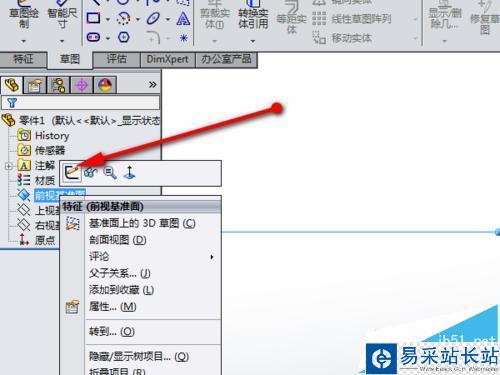Screen dimensions: 500x375
Task: Switch to the 评估 evaluate tab
Action: (117, 59)
